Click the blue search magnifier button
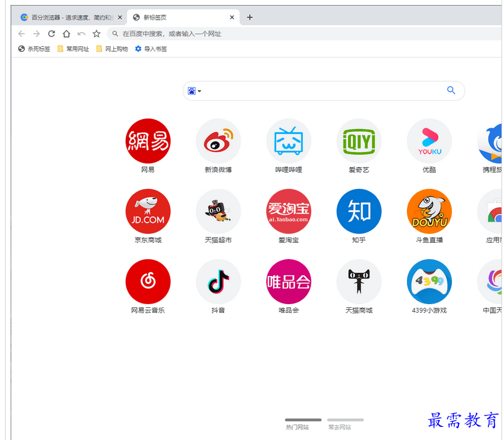The height and width of the screenshot is (440, 504). 451,91
